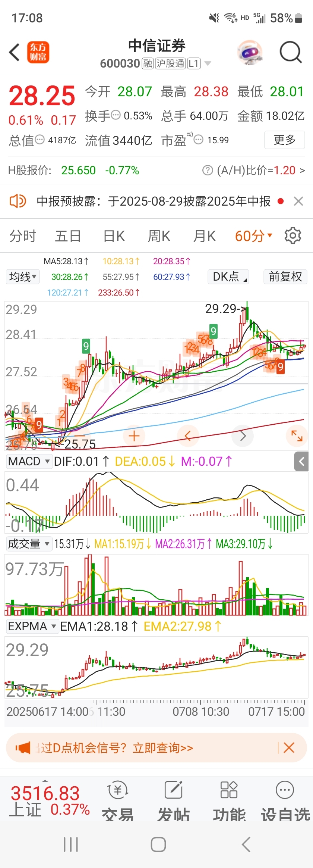Open the 均线 indicator dropdown
This screenshot has width=313, height=868.
[x=23, y=277]
